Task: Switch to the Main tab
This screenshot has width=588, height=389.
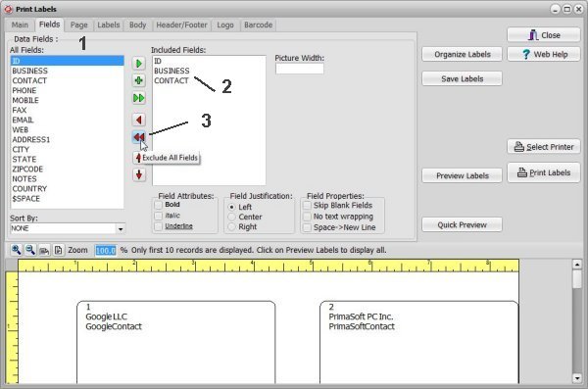Action: point(20,25)
